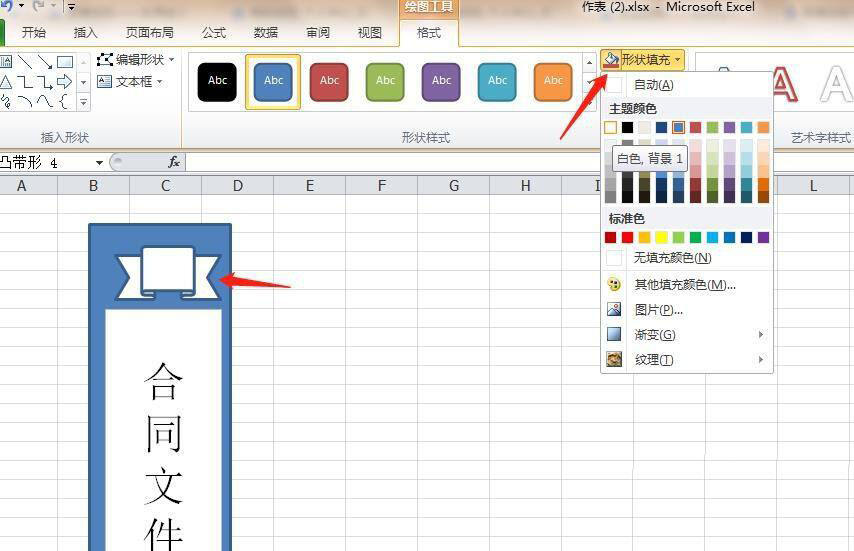Viewport: 854px width, 551px height.
Task: Switch to the 公式 formulas tab
Action: pyautogui.click(x=214, y=32)
